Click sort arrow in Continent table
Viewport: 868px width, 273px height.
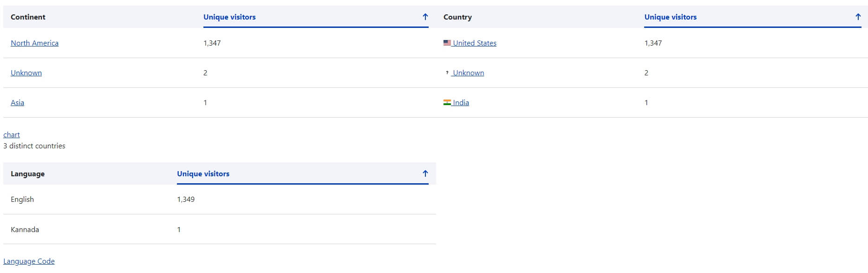425,17
